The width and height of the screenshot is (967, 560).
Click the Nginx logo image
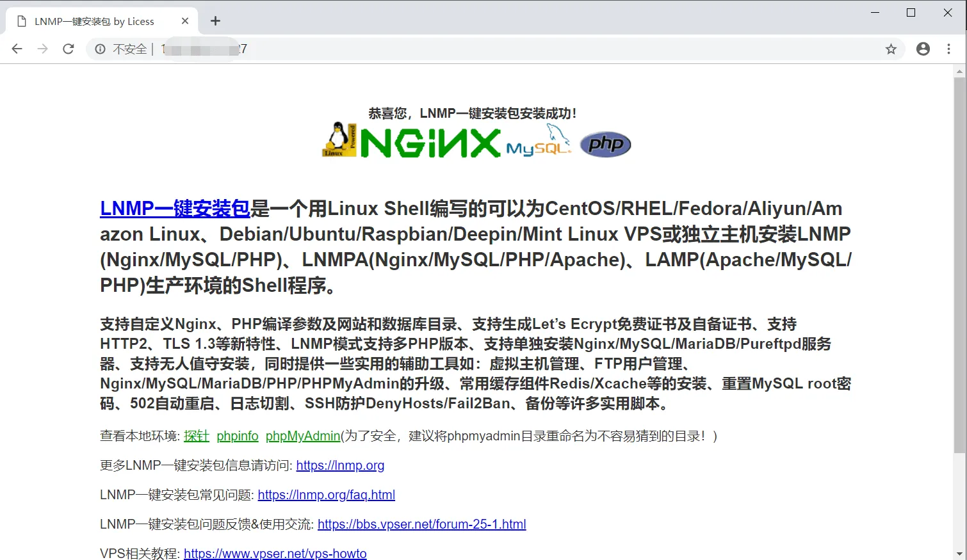click(430, 142)
